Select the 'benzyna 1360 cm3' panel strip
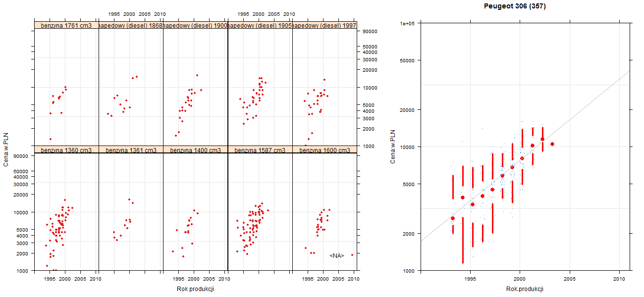 tap(66, 149)
